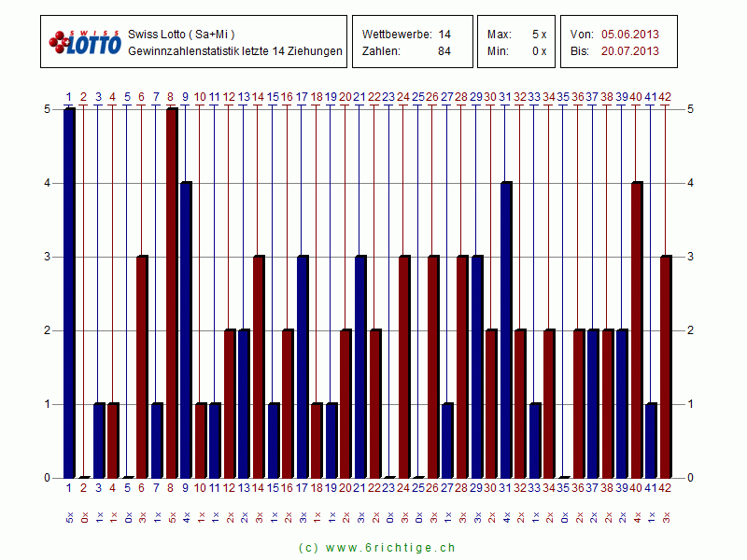Click the Wettbewerbe value 14

pos(444,34)
